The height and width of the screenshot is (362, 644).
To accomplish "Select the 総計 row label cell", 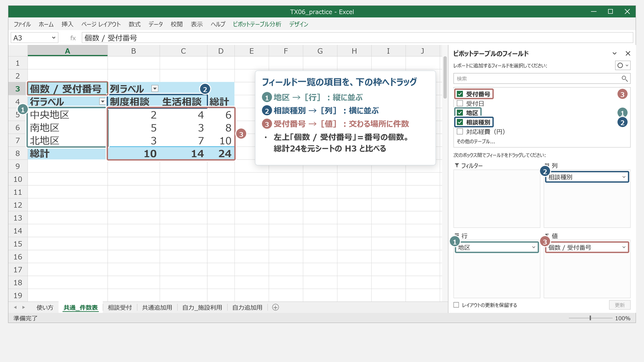I will [x=67, y=154].
